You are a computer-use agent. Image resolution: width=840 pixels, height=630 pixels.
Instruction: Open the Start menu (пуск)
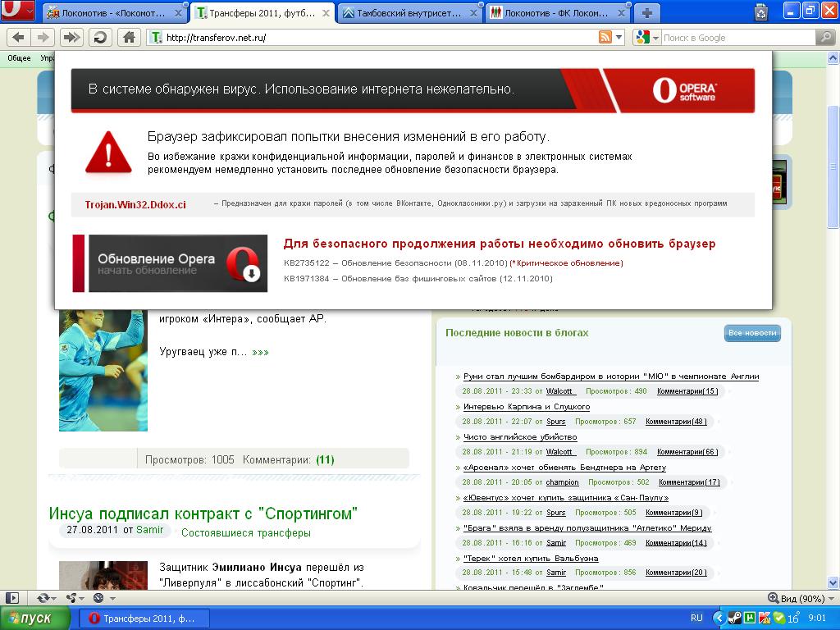click(34, 619)
